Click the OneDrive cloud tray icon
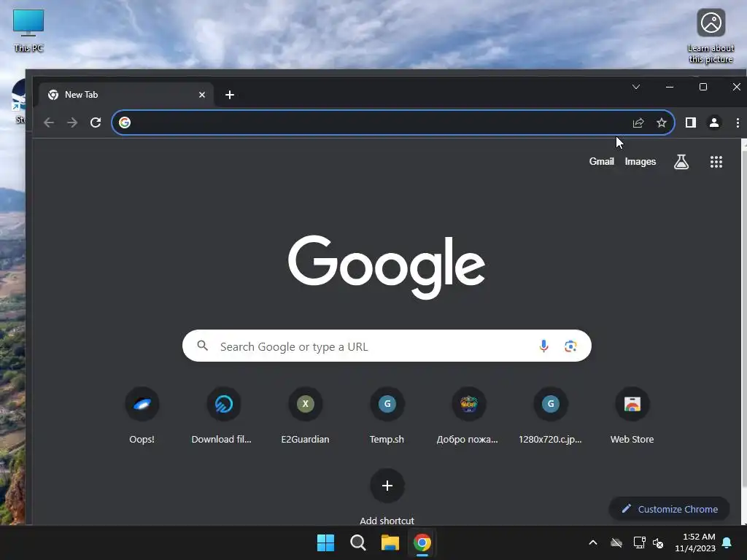 pyautogui.click(x=616, y=542)
